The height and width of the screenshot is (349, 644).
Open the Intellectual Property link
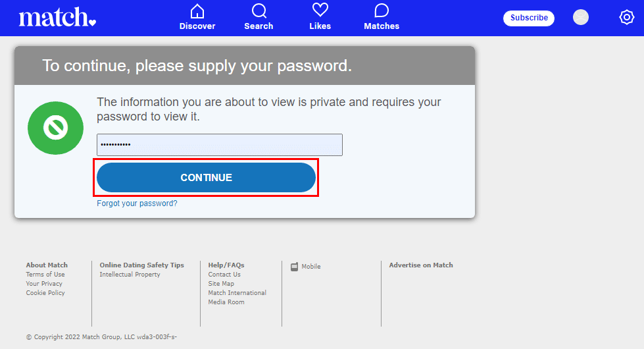tap(130, 275)
